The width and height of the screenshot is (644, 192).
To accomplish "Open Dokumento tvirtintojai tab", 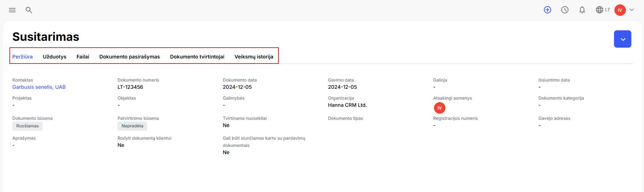I will (x=197, y=57).
